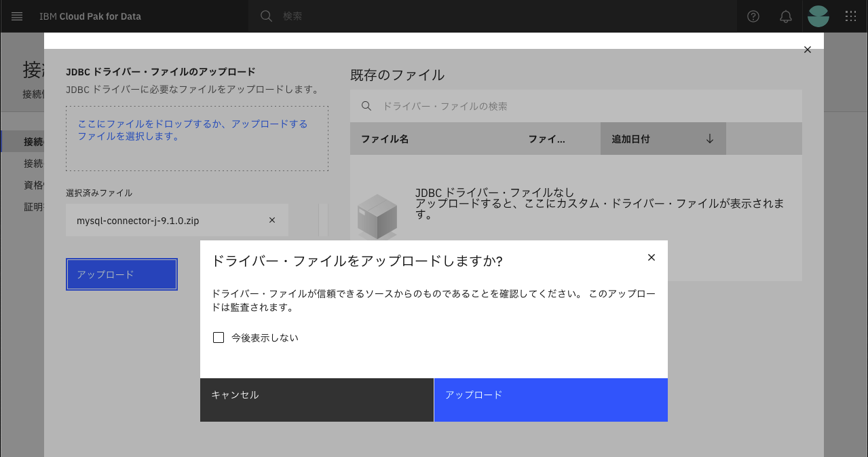This screenshot has width=868, height=457.
Task: Click the search magnifier in the top bar
Action: click(x=265, y=16)
